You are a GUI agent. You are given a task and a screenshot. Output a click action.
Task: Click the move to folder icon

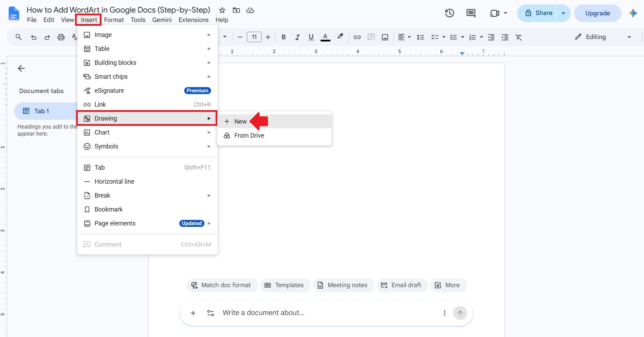coord(237,10)
